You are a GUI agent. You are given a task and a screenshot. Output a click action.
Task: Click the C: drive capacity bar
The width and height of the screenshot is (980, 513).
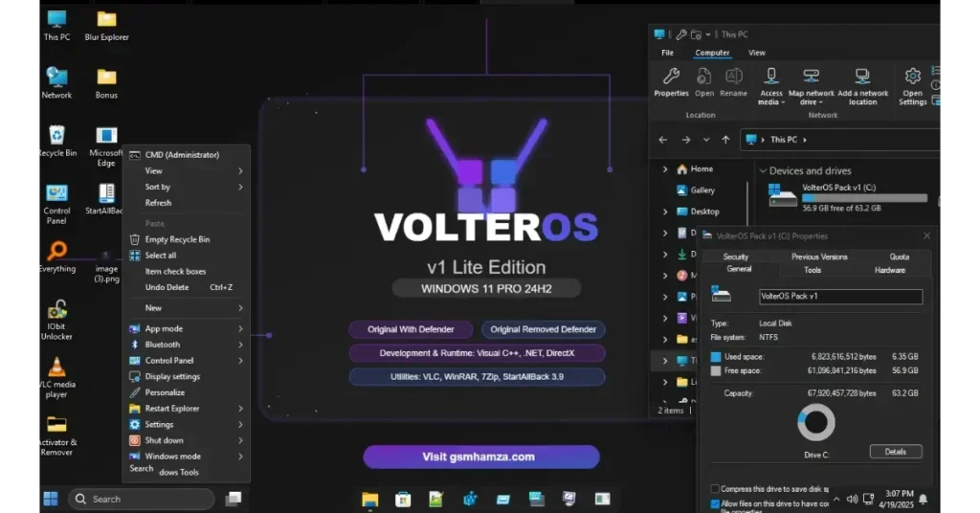(864, 198)
